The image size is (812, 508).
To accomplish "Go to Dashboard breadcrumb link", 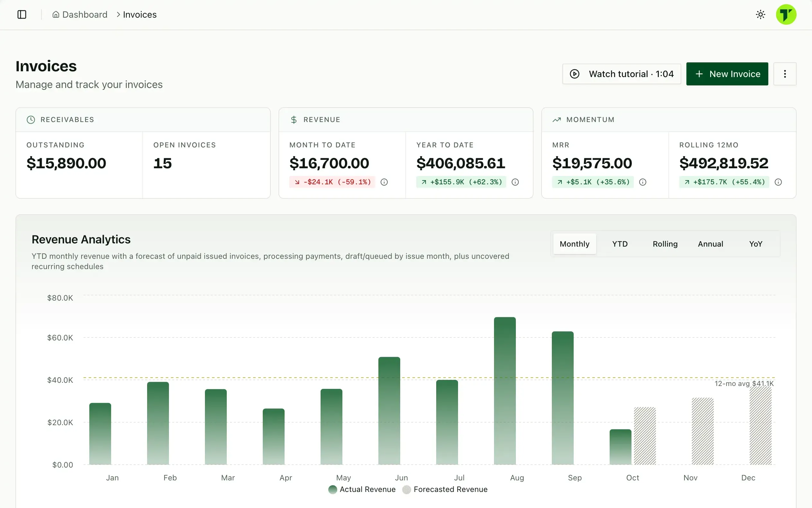I will [x=80, y=14].
